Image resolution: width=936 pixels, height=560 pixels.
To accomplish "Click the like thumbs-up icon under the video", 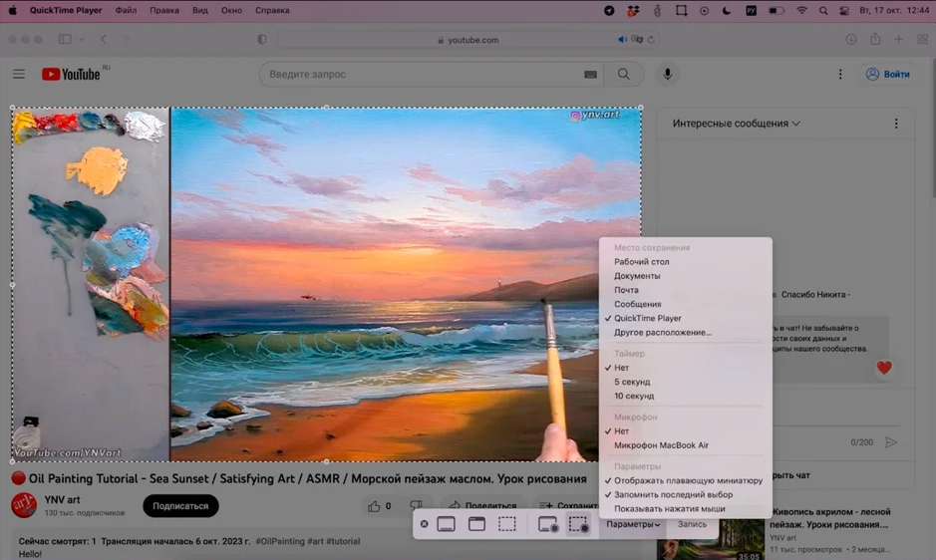I will (374, 506).
